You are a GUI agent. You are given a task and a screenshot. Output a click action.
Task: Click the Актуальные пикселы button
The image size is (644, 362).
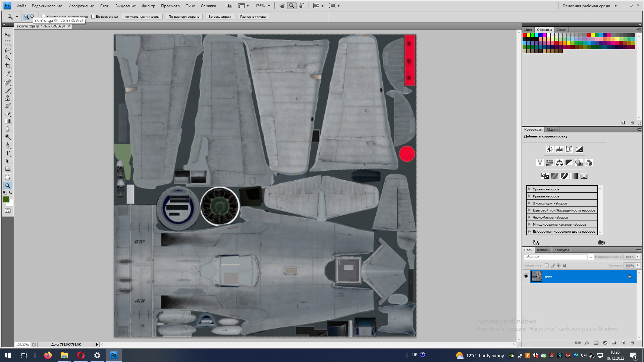tap(142, 16)
